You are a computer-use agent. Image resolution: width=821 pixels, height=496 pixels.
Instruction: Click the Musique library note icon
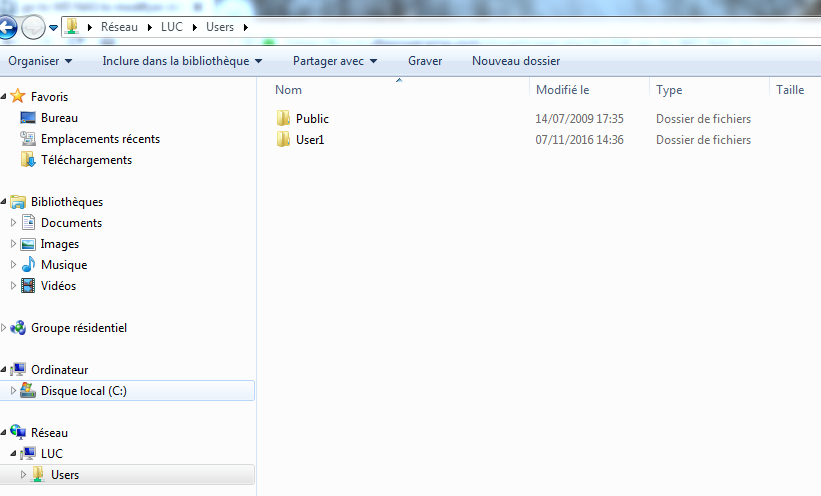click(x=28, y=265)
